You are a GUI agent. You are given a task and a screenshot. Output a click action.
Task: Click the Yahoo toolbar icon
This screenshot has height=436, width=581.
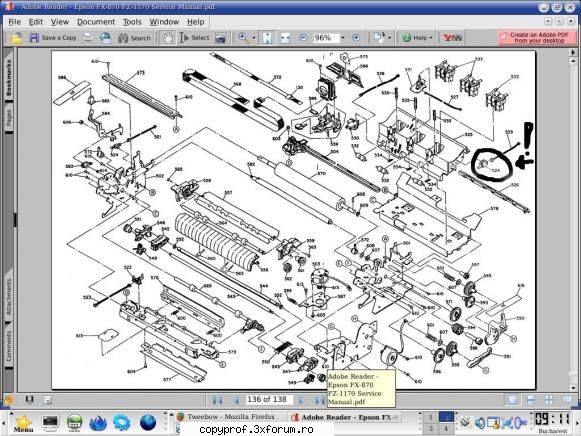(453, 38)
